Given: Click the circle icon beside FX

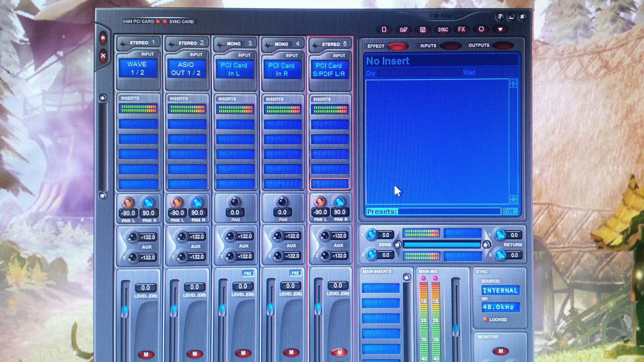Looking at the screenshot, I should tap(481, 29).
